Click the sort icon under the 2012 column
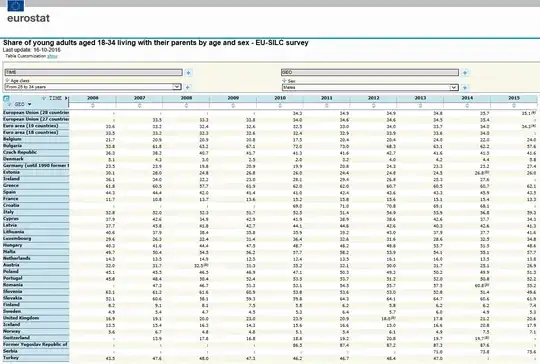This screenshot has height=364, width=540. click(x=374, y=106)
